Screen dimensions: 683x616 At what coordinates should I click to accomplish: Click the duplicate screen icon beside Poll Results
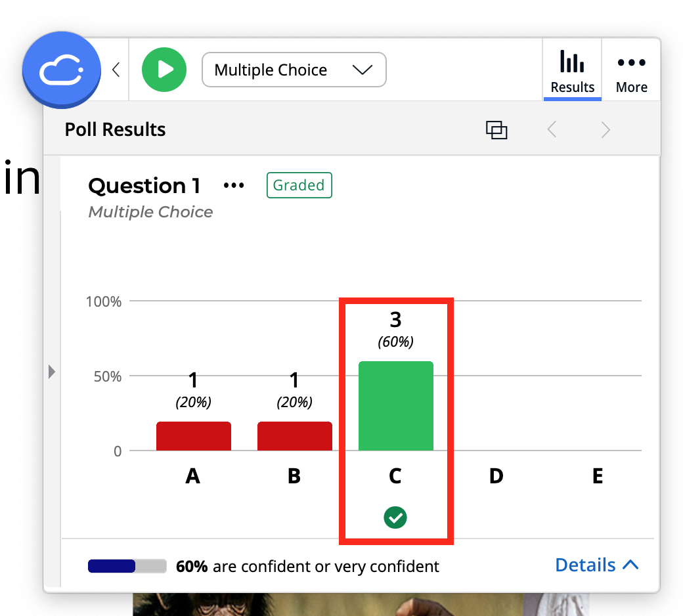(497, 129)
